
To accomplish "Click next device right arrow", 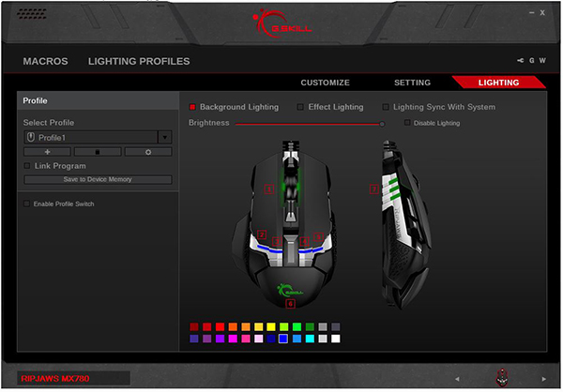I will pyautogui.click(x=544, y=379).
